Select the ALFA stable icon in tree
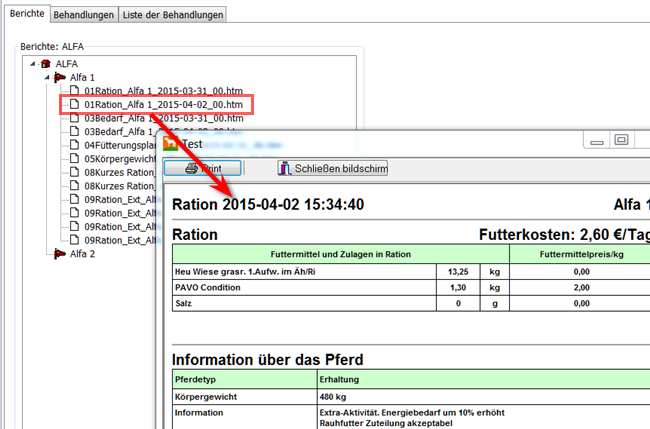 pyautogui.click(x=46, y=64)
